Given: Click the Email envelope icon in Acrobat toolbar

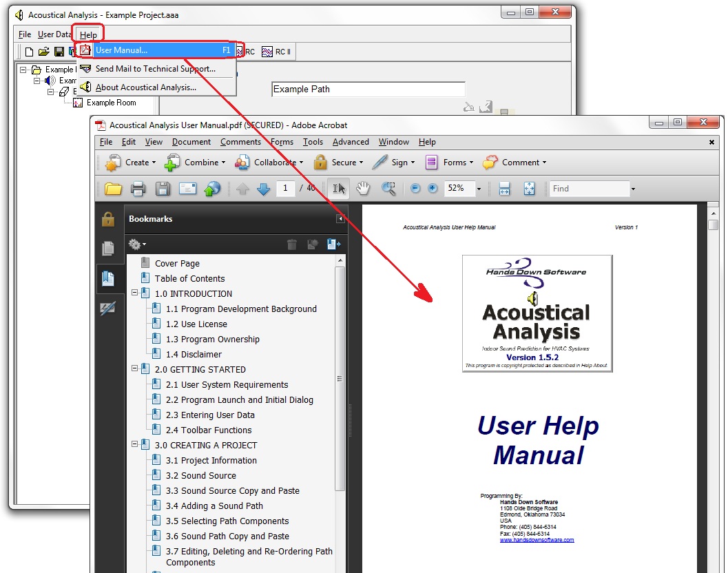Looking at the screenshot, I should point(187,189).
